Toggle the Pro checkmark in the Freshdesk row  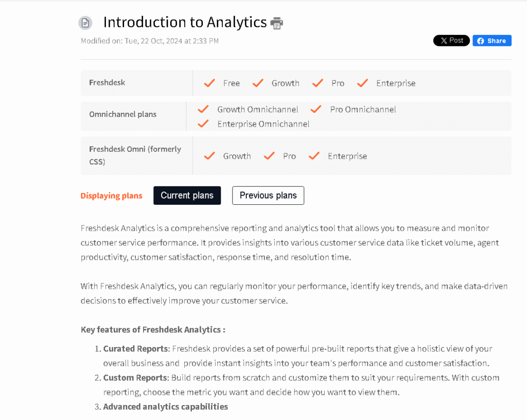click(317, 83)
